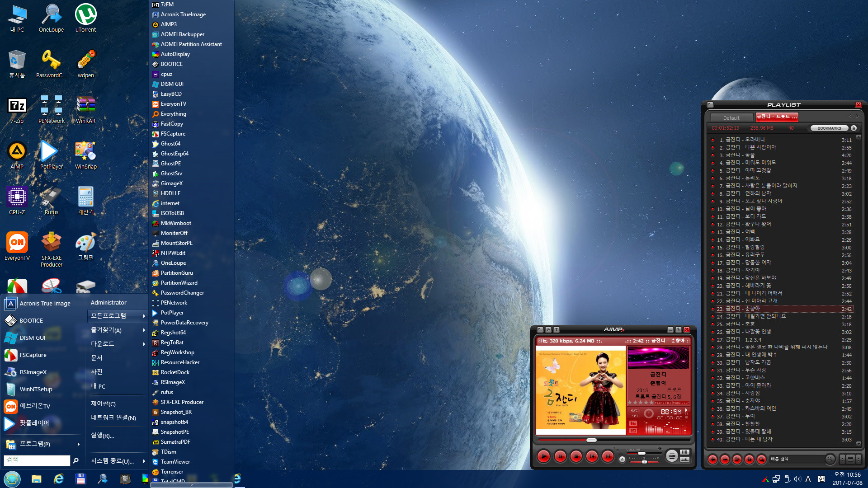This screenshot has width=868, height=488.
Task: Click the AIMP2 main menu button in title bar
Action: click(x=540, y=329)
